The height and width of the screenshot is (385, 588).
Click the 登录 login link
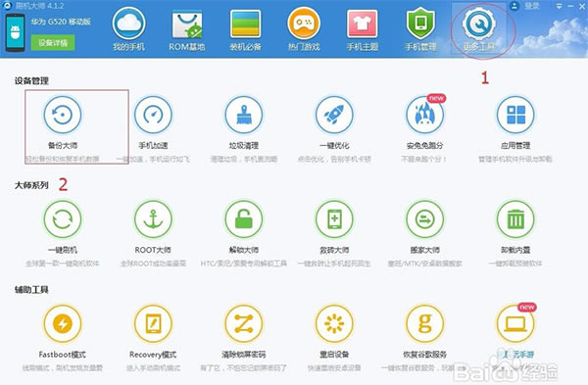pyautogui.click(x=532, y=6)
